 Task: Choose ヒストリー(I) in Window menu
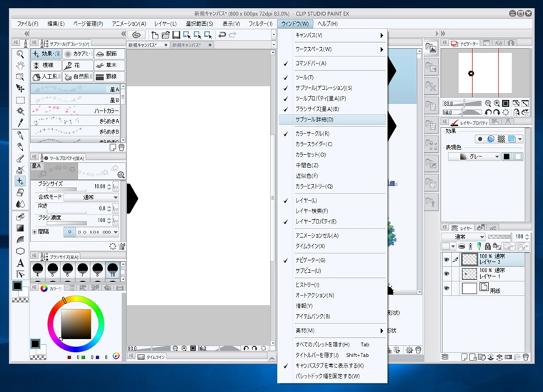coord(332,285)
